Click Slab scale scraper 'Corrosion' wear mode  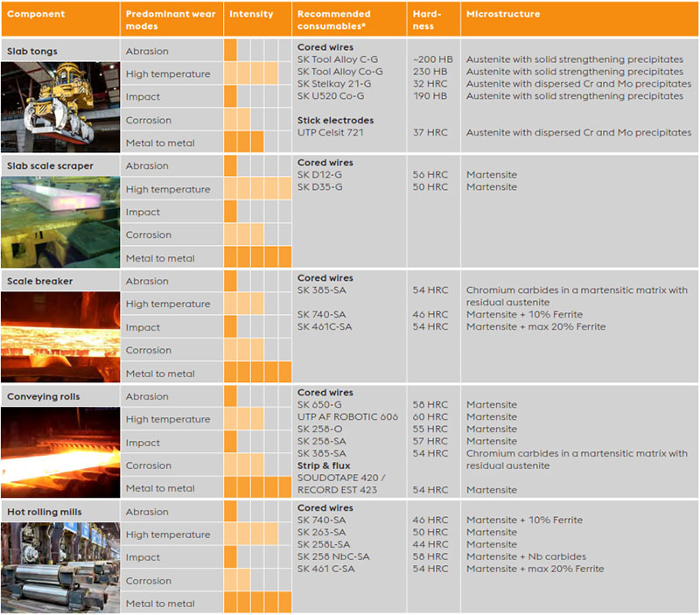coord(148,234)
